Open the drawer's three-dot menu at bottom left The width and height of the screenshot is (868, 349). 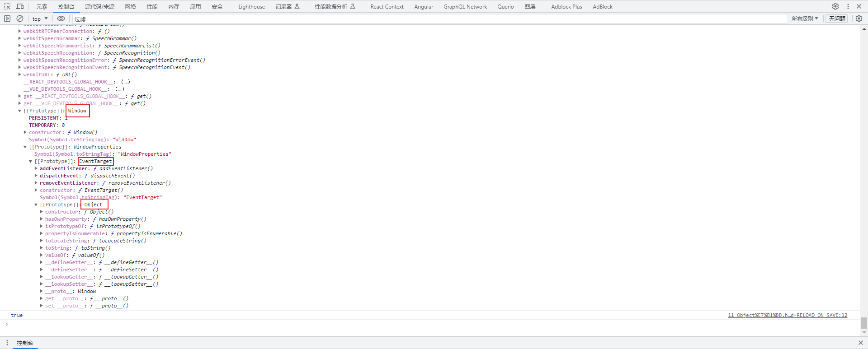(x=7, y=343)
